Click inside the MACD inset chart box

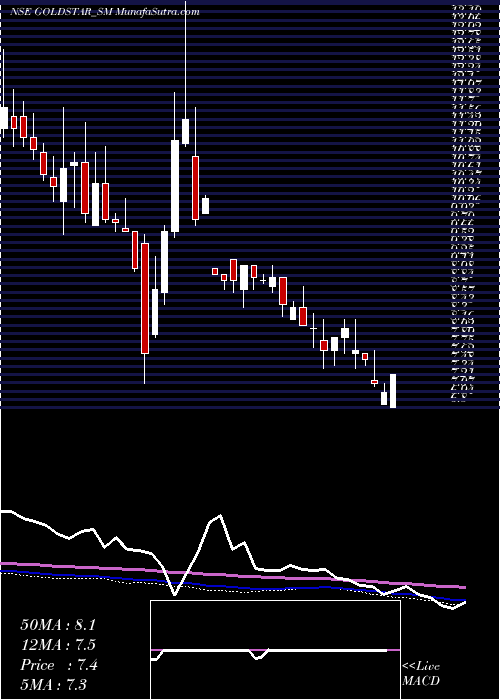point(275,650)
